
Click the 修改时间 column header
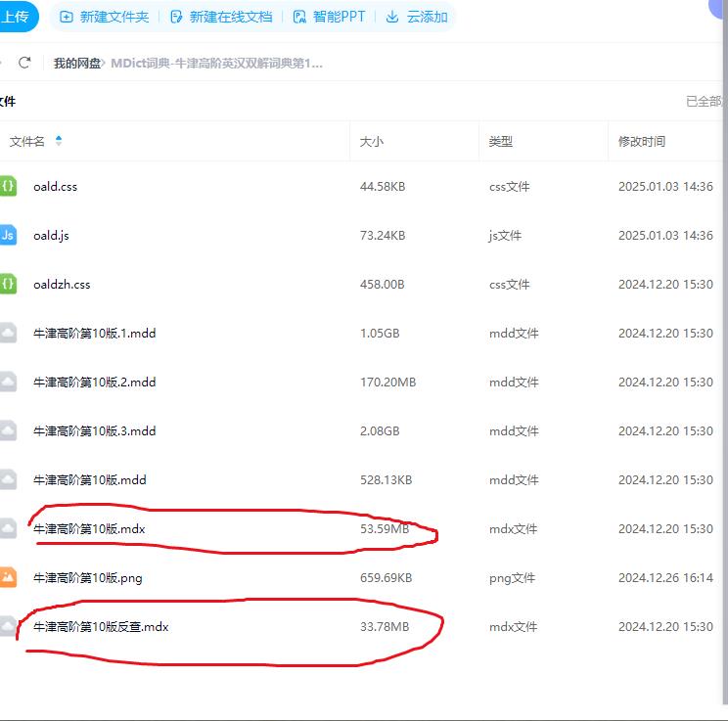point(642,142)
